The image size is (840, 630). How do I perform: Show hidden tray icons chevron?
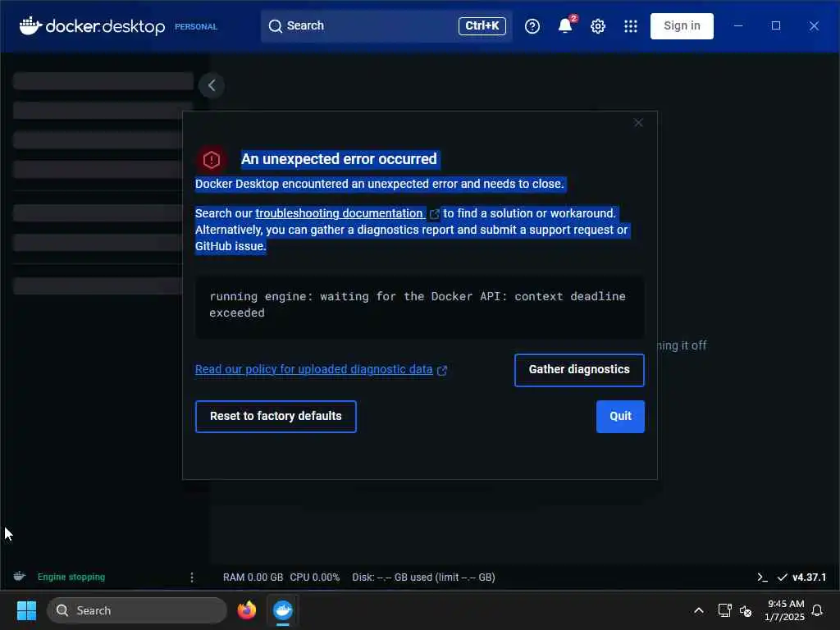pos(699,610)
